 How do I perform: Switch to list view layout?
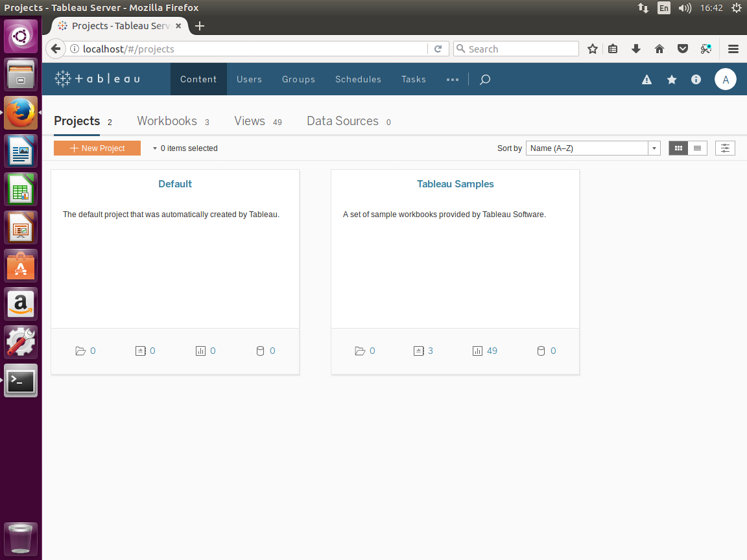[x=697, y=148]
